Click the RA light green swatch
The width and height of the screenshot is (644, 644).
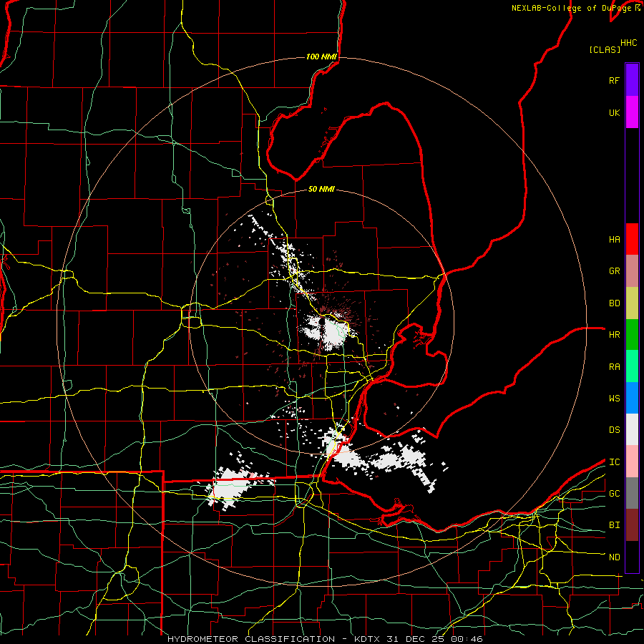[x=632, y=366]
